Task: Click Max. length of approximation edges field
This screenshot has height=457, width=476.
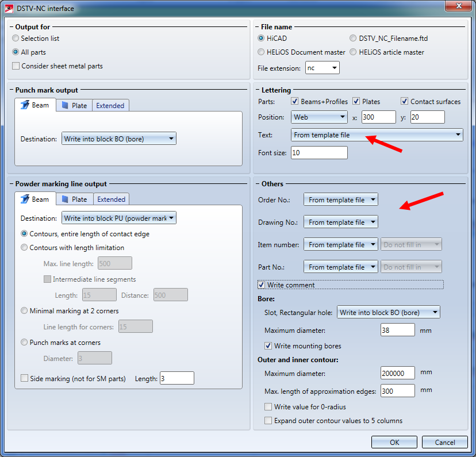Action: pos(397,391)
